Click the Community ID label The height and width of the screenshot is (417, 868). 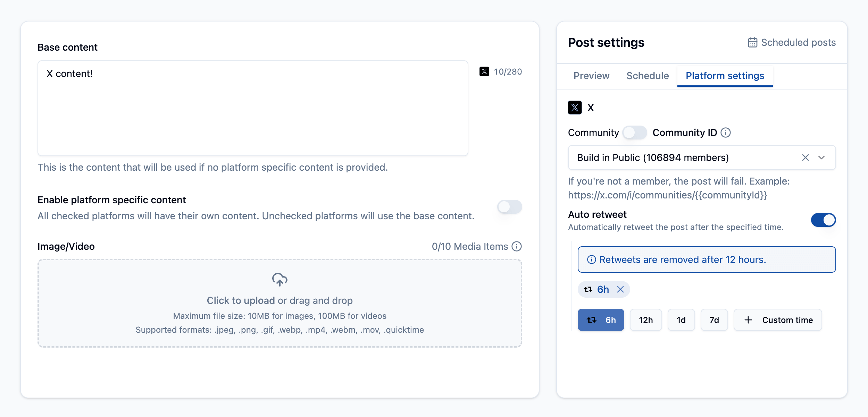(685, 133)
